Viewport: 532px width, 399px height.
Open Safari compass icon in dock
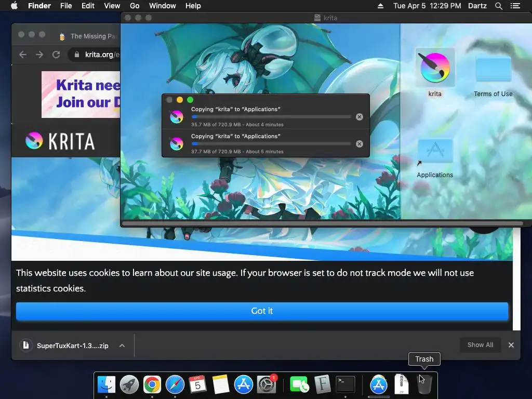pos(175,384)
